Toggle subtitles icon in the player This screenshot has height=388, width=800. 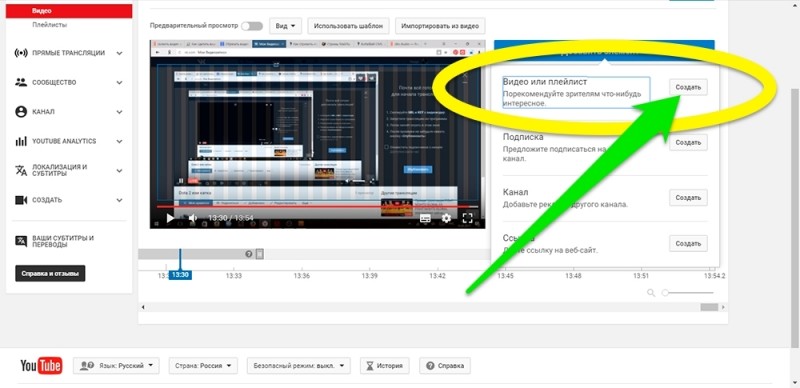tap(425, 218)
